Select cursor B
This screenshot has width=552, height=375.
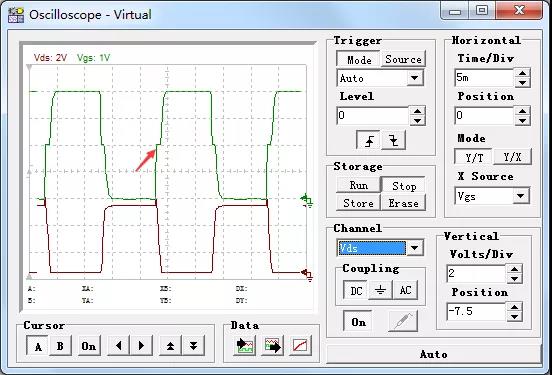pyautogui.click(x=60, y=346)
